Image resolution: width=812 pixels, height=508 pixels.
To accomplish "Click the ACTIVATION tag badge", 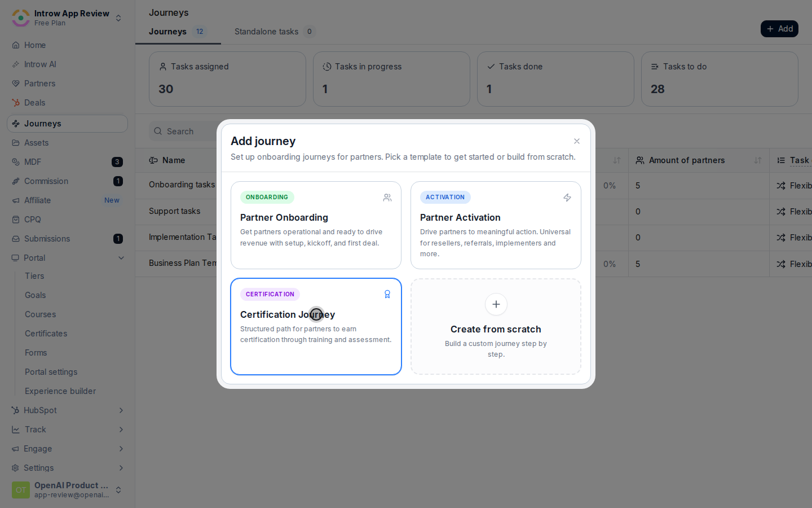I will [x=445, y=197].
